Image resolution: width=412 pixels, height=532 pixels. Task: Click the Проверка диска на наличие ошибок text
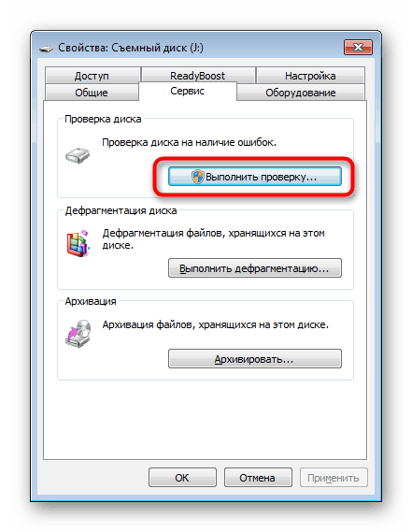(x=190, y=142)
